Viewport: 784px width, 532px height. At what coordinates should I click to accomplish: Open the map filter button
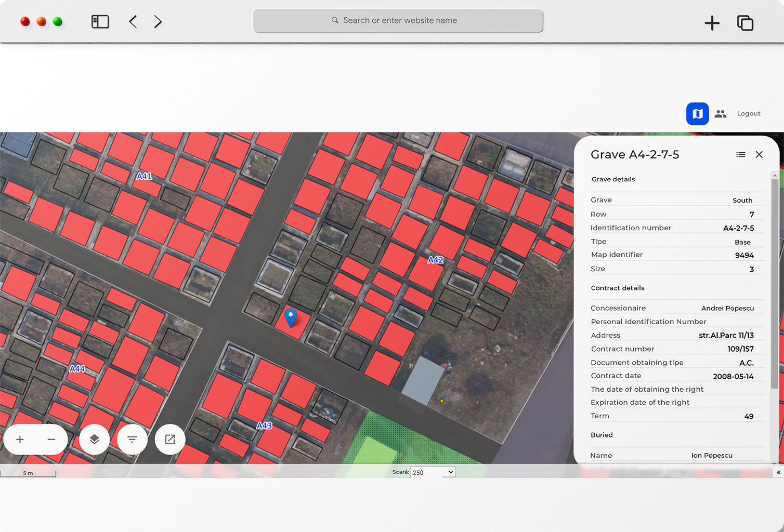point(132,440)
